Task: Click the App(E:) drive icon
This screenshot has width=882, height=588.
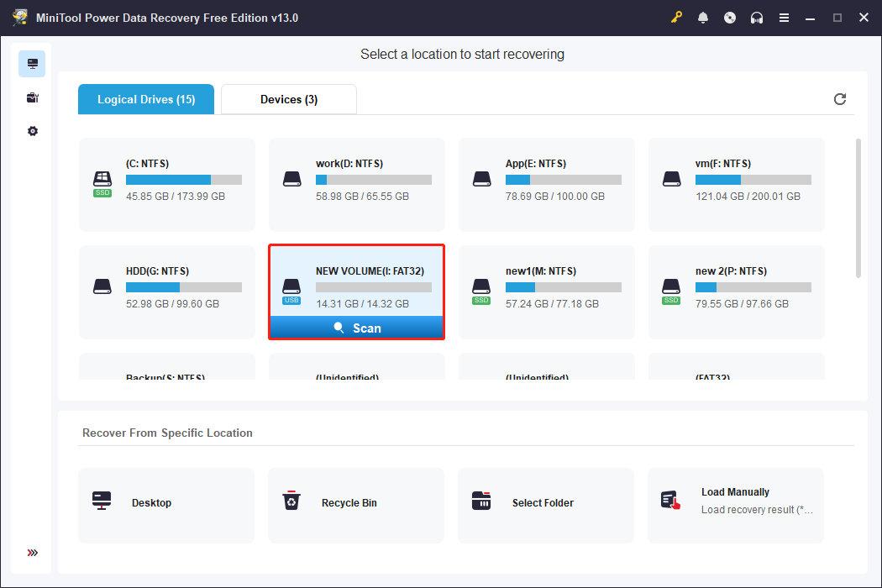Action: click(x=482, y=179)
